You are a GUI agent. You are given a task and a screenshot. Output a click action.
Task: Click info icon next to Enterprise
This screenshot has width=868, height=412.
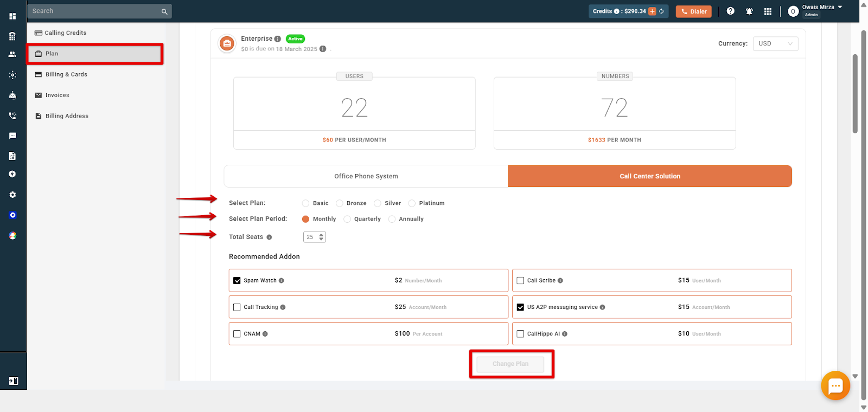(278, 39)
